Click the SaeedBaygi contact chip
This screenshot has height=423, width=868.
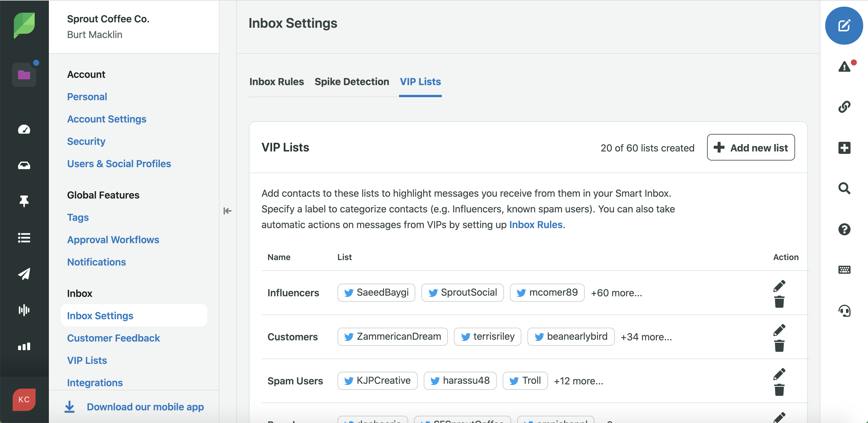(376, 293)
